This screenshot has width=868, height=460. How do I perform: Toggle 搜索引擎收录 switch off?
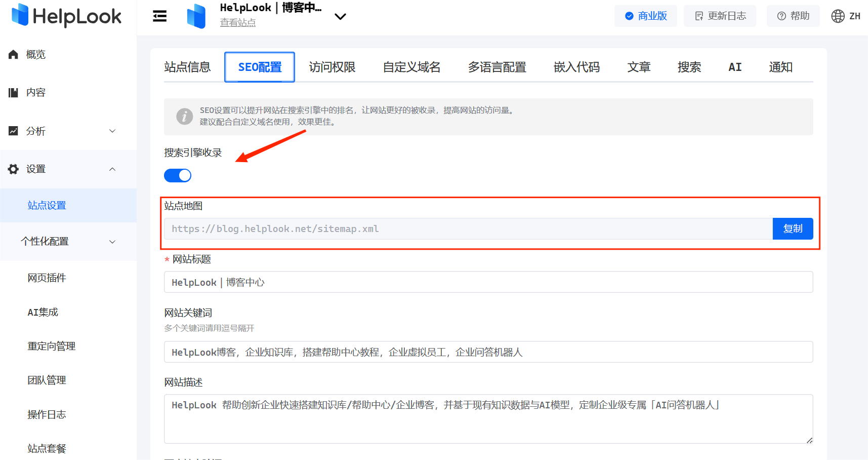tap(178, 175)
